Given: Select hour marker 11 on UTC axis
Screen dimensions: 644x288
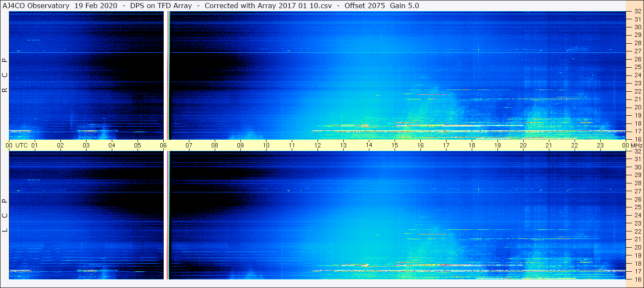Looking at the screenshot, I should tap(292, 145).
